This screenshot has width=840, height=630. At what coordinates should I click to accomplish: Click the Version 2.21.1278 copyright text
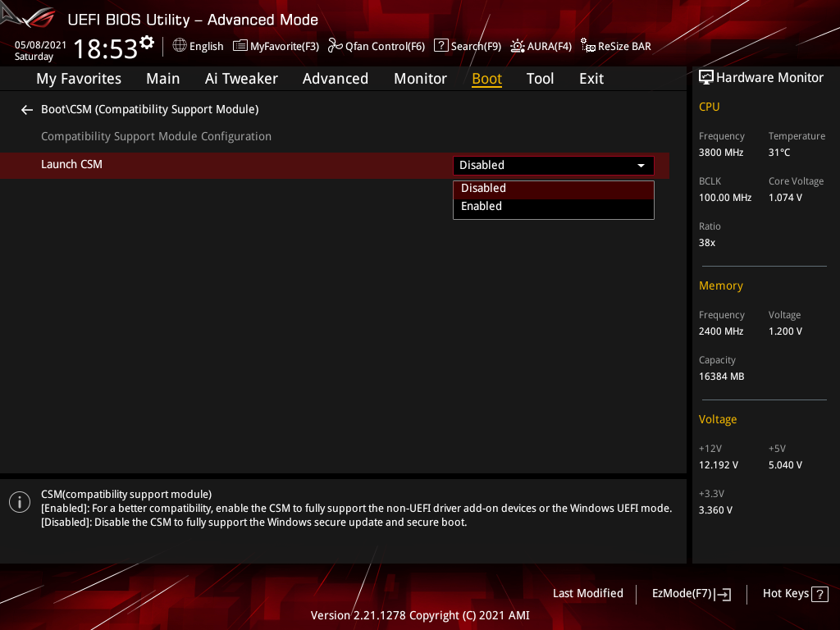(x=420, y=615)
